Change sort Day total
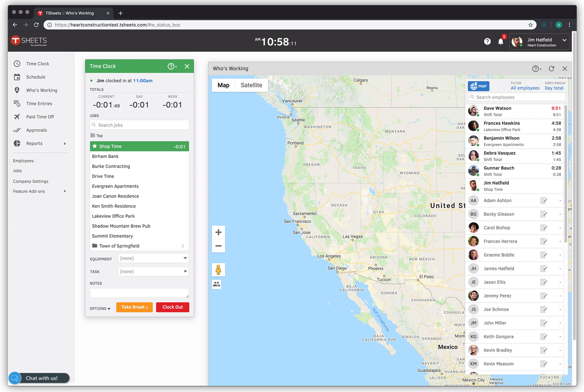Image resolution: width=584 pixels, height=392 pixels. point(554,88)
